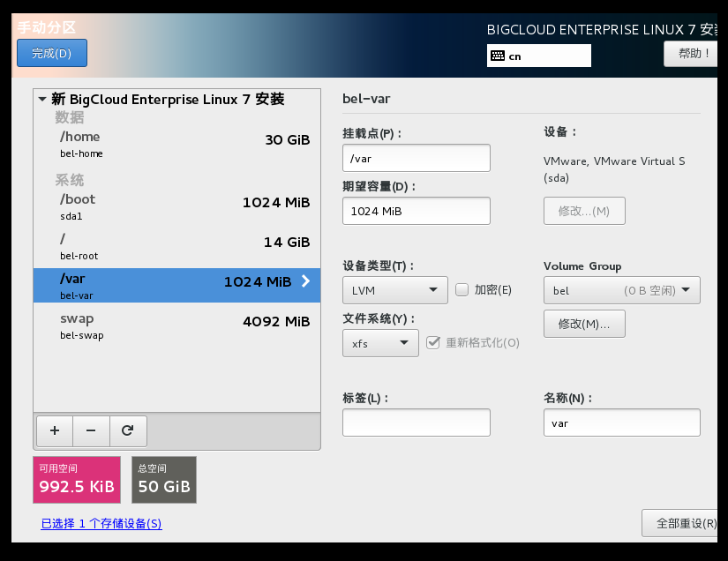Image resolution: width=728 pixels, height=561 pixels.
Task: Open the 文件系统 xfs dropdown
Action: click(x=380, y=343)
